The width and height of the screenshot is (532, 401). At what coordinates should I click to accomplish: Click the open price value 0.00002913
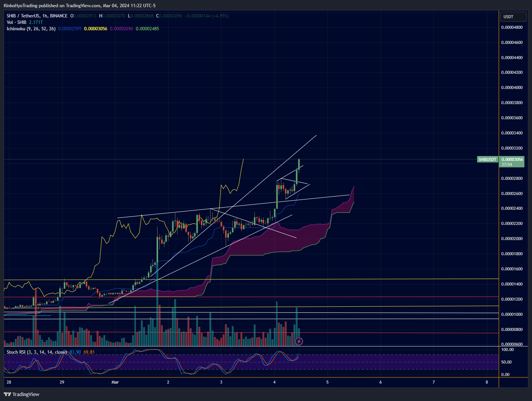(85, 16)
